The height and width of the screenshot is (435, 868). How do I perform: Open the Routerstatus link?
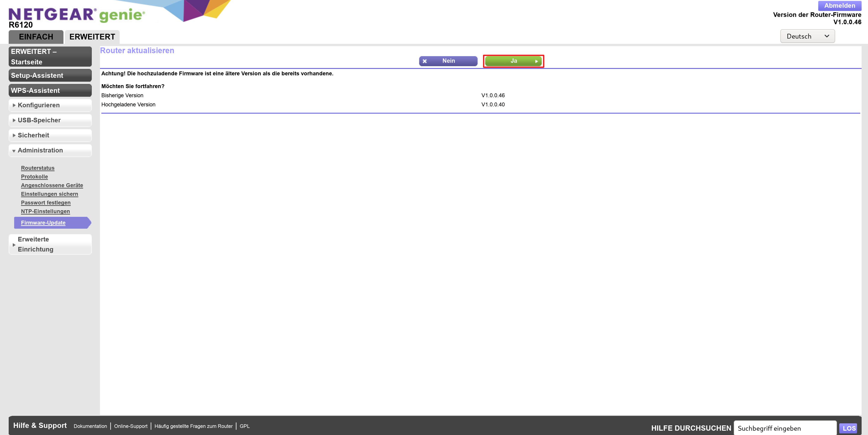(37, 168)
